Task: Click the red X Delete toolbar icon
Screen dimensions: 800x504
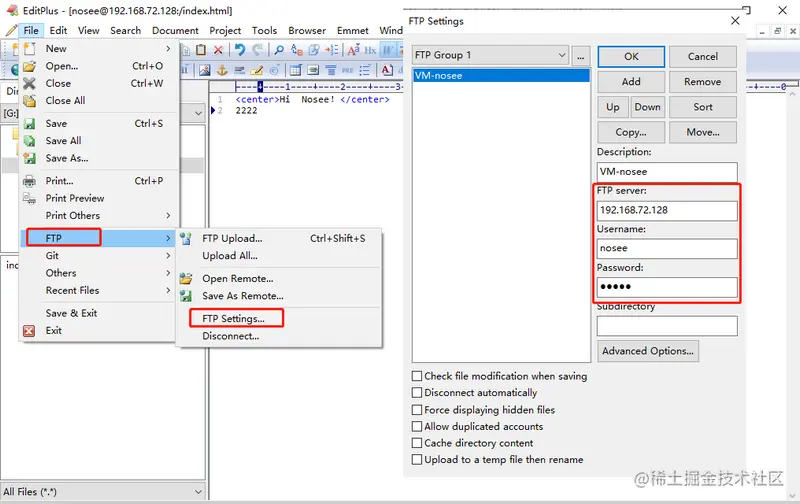Action: coord(218,49)
